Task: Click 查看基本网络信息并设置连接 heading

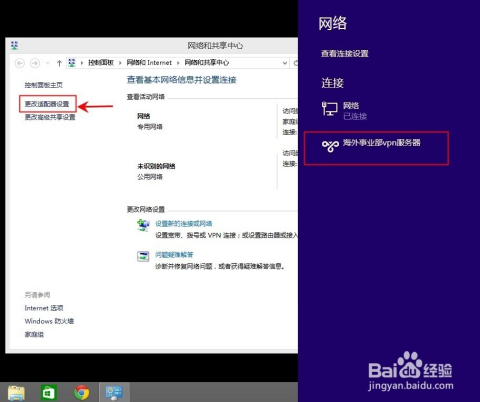Action: [x=182, y=80]
